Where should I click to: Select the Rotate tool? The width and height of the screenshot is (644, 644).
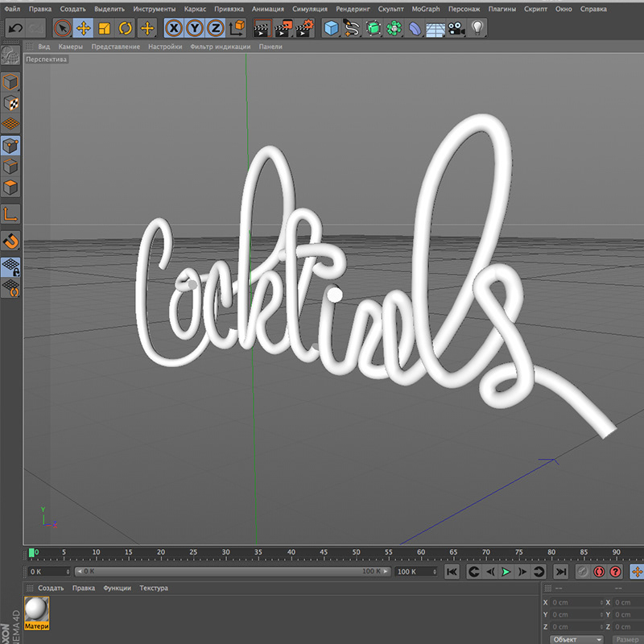point(126,29)
